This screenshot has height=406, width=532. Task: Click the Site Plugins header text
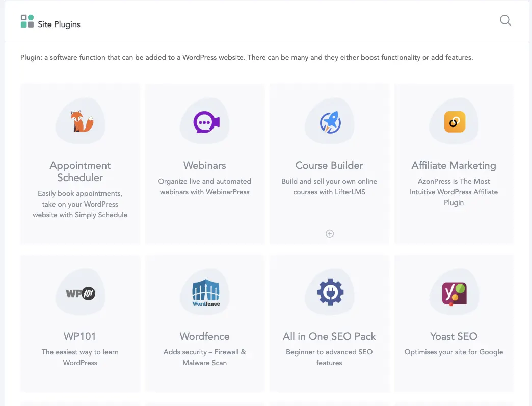[59, 24]
